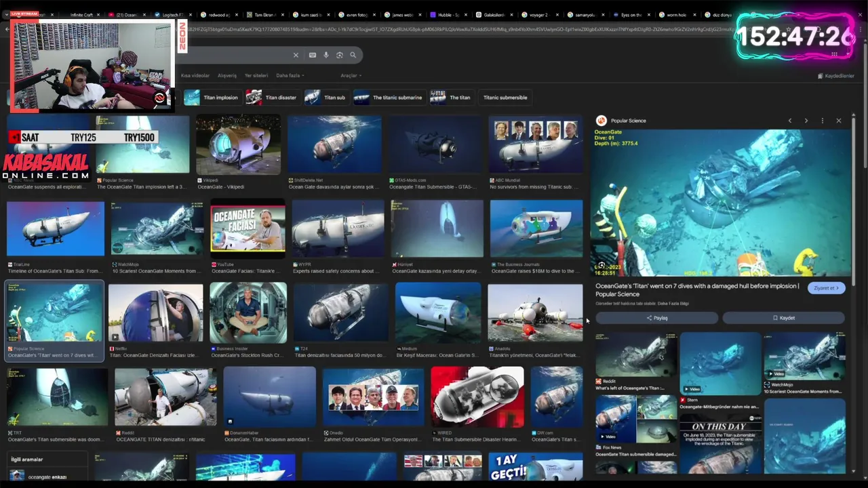Click the Daha Fazla Bilgi link
The image size is (868, 488).
click(x=674, y=304)
